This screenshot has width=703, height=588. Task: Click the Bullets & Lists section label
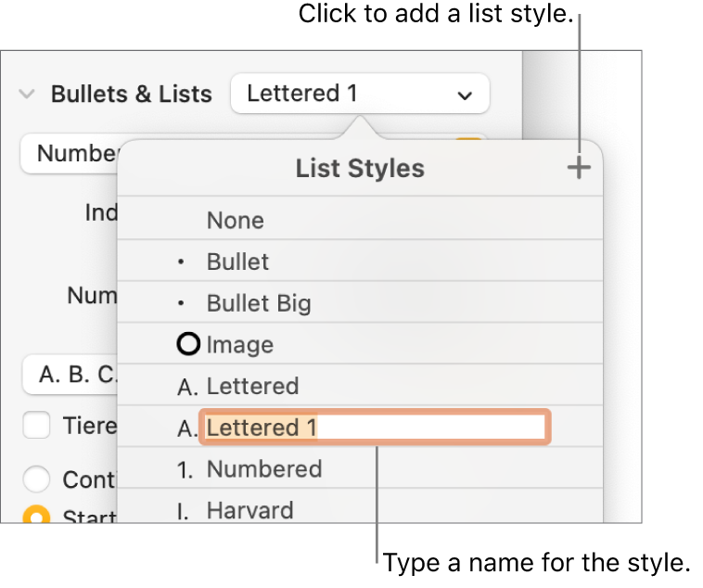[x=131, y=95]
